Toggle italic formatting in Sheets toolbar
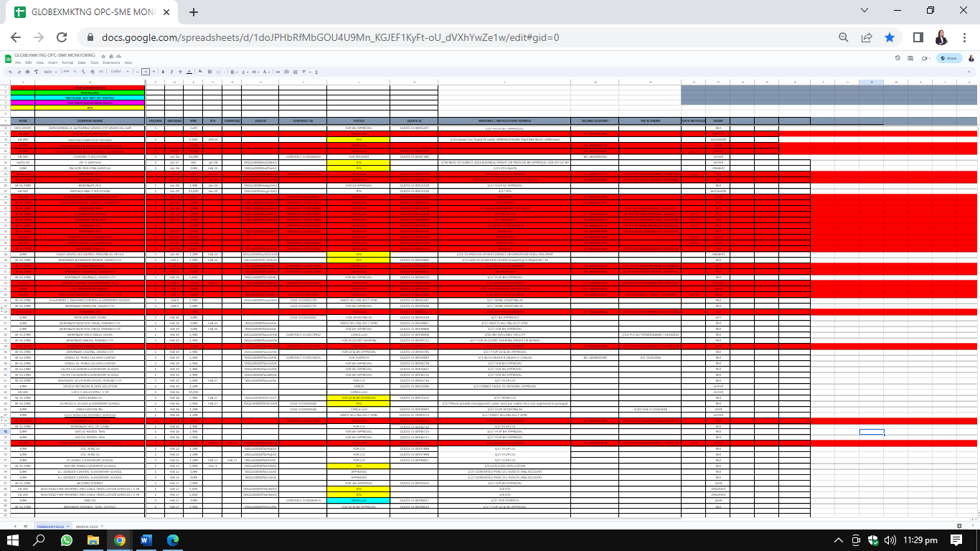Screen dimensions: 980x551 [x=171, y=72]
